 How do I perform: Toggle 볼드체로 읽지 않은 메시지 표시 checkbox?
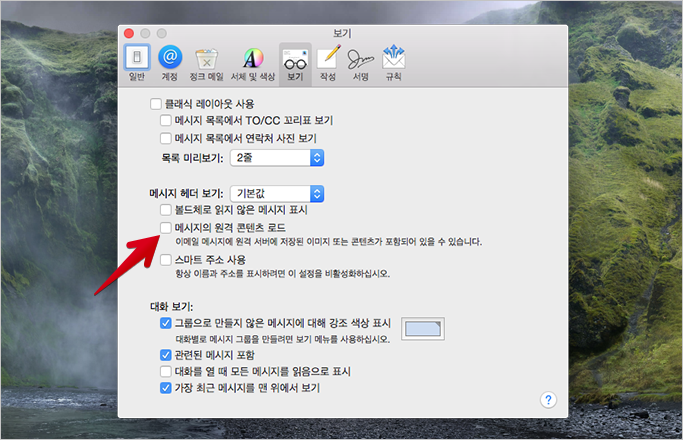(x=166, y=210)
